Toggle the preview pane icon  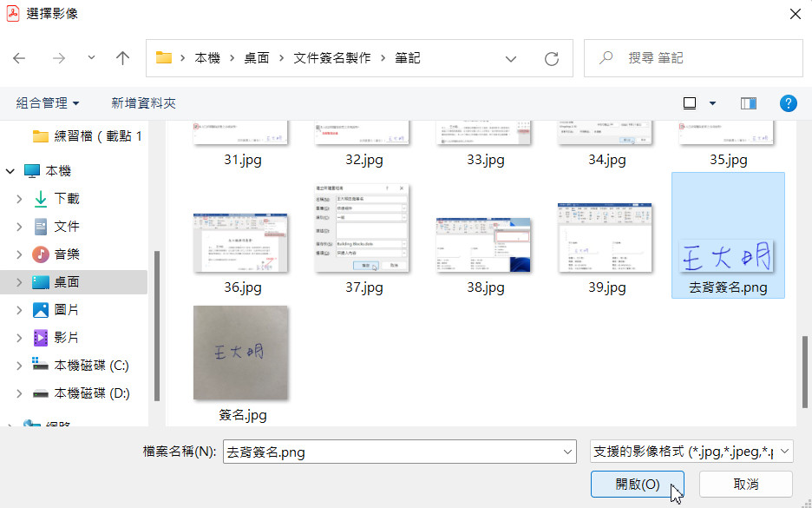748,103
